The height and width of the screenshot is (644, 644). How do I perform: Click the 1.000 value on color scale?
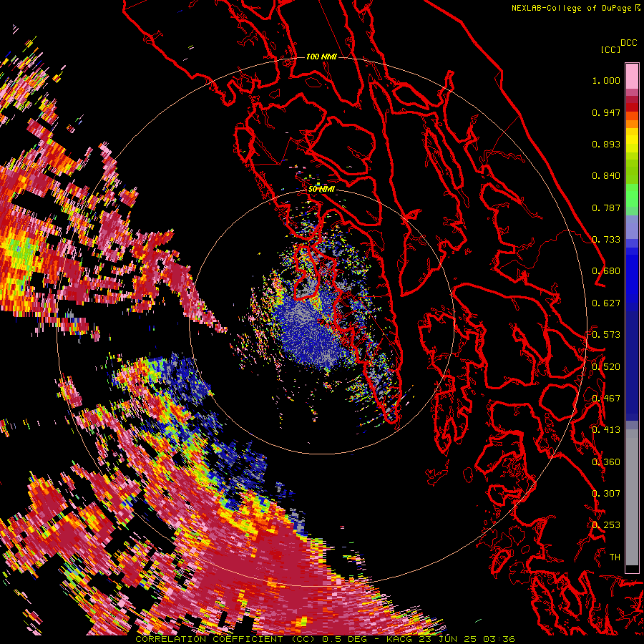click(606, 80)
